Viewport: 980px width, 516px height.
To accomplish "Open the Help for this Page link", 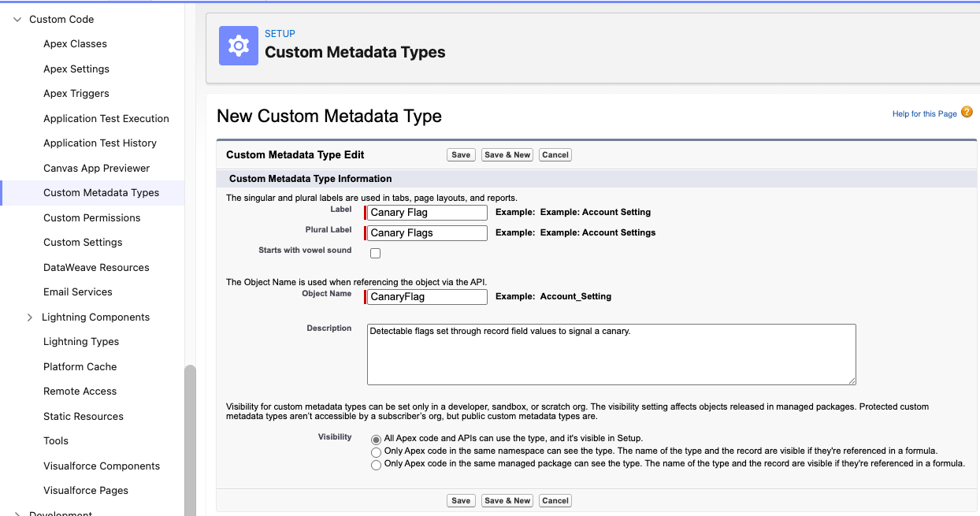I will [924, 113].
